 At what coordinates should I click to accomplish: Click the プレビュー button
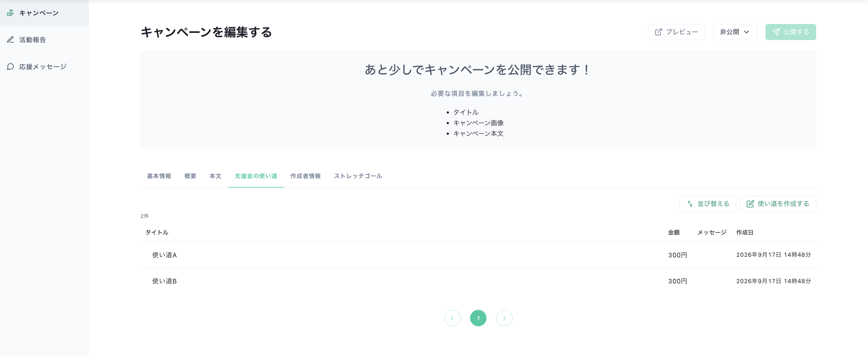tap(676, 32)
